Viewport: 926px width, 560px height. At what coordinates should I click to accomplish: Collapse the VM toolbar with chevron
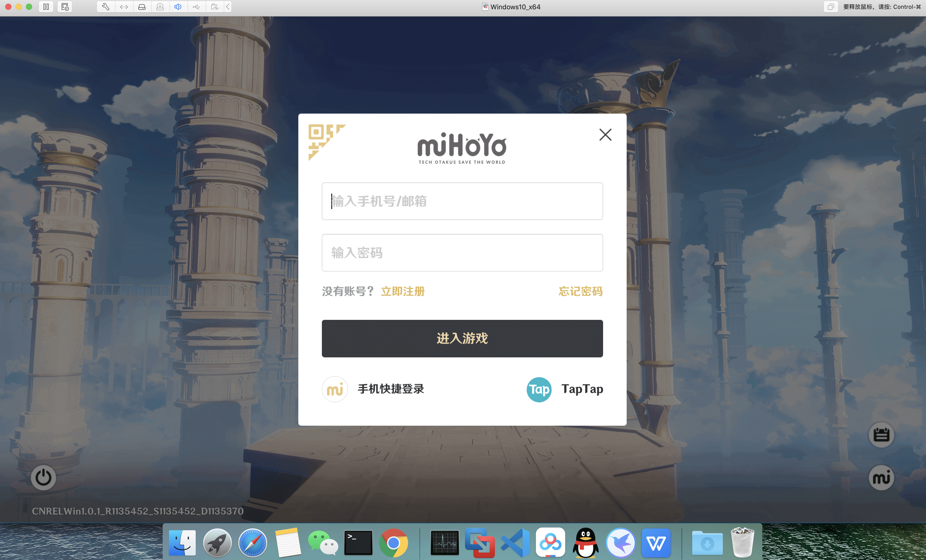tap(228, 7)
